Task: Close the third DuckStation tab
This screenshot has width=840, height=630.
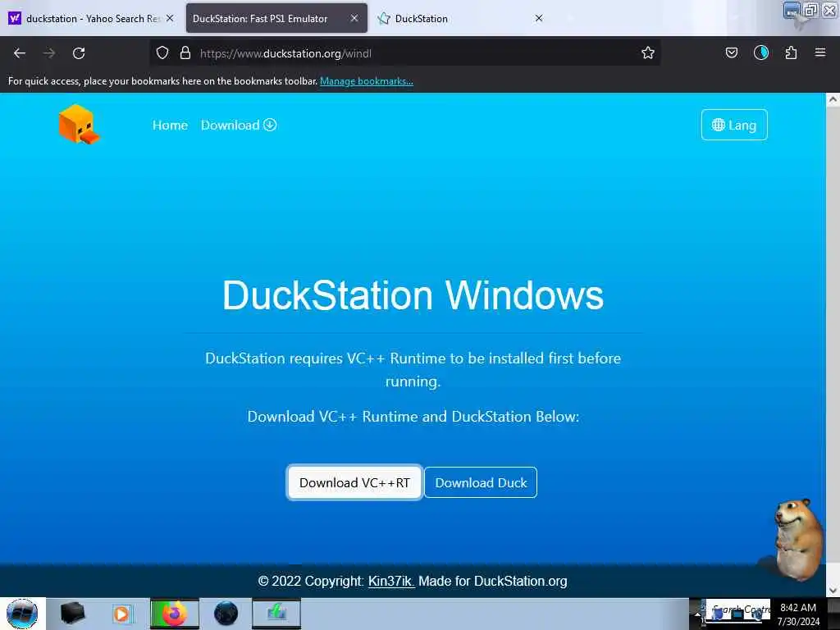Action: [539, 18]
